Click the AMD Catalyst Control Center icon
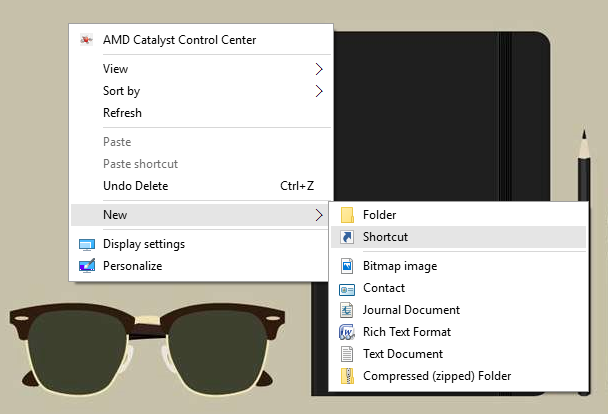 coord(87,40)
